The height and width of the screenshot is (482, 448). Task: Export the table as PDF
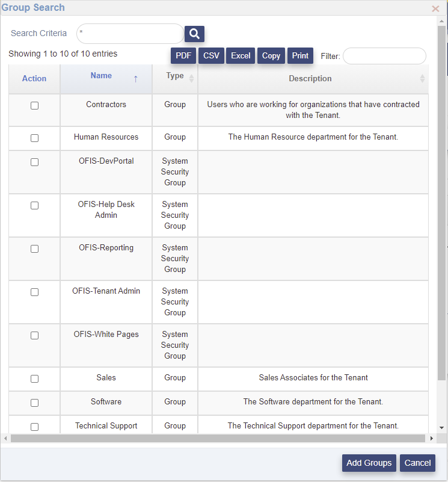[183, 55]
